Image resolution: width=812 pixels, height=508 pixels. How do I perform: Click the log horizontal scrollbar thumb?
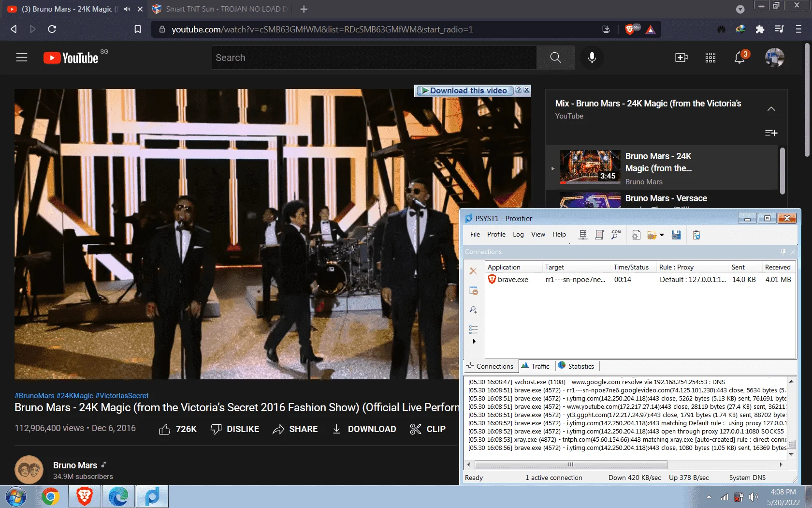pyautogui.click(x=571, y=464)
